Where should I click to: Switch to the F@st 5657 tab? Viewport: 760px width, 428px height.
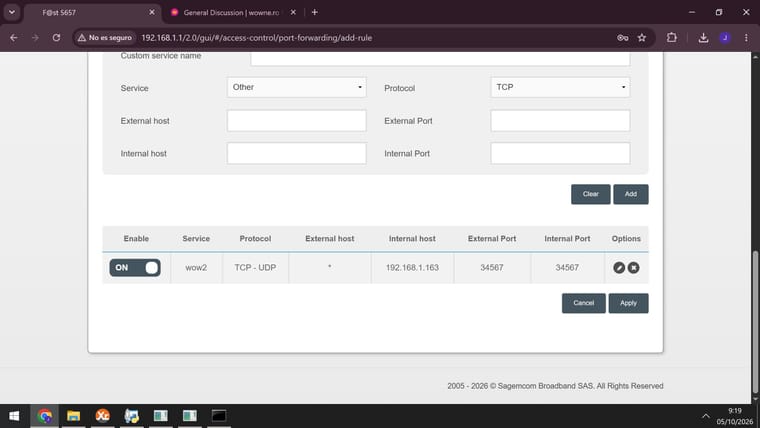90,13
